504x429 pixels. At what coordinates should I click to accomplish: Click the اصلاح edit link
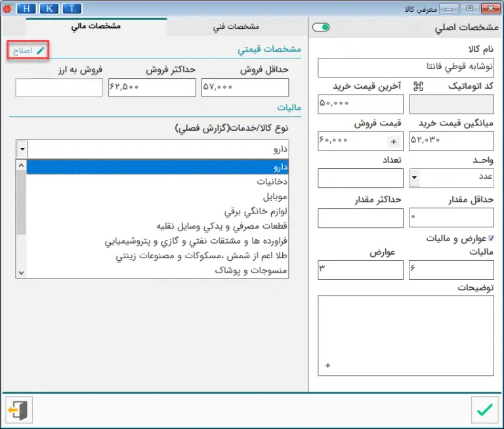28,50
